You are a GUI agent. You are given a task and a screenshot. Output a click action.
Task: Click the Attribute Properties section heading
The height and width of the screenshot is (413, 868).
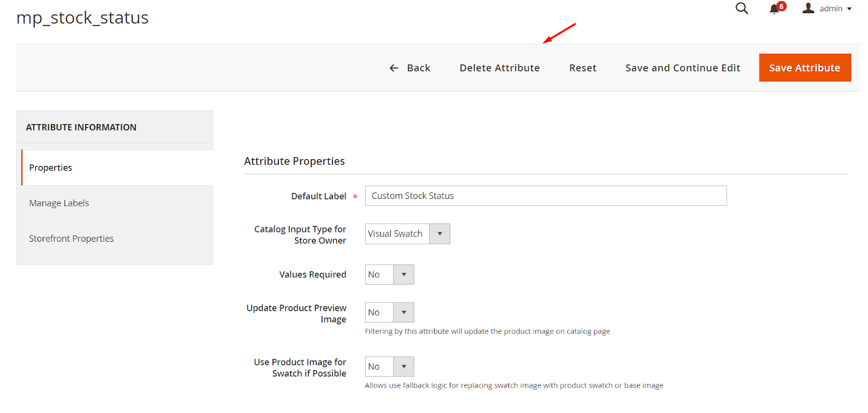tap(294, 161)
